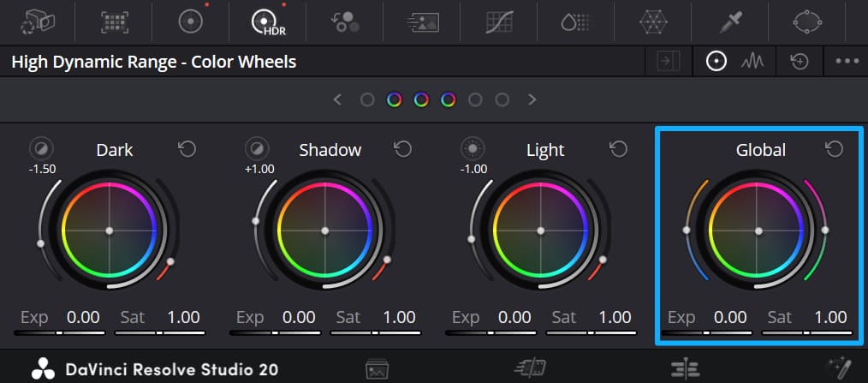868x383 pixels.
Task: Click the Dark zone -1.50 pivot value
Action: [42, 169]
